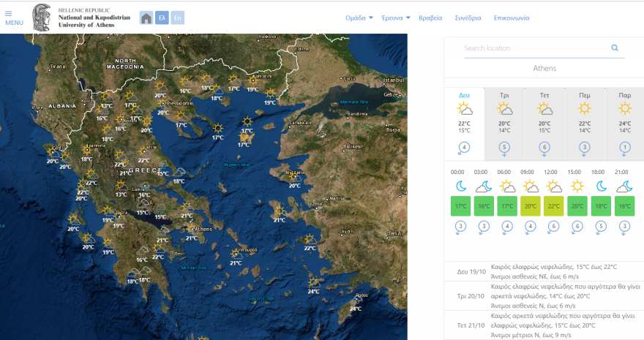Viewport: 644px width, 340px height.
Task: Click the 24°C sun icon for Παρ
Action: pyautogui.click(x=624, y=109)
